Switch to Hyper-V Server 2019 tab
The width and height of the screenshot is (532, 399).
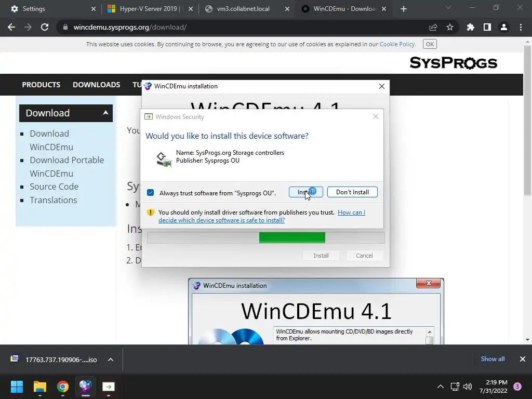click(149, 9)
